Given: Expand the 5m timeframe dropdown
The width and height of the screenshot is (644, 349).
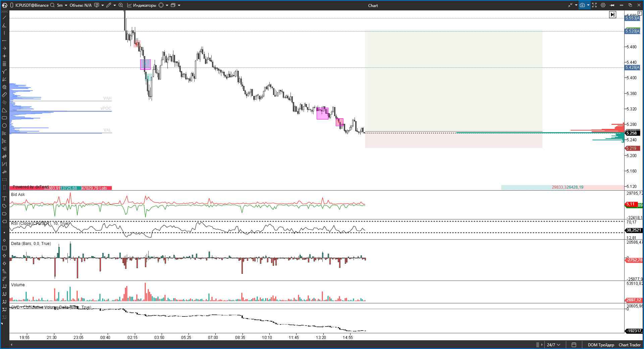Looking at the screenshot, I should coord(66,5).
